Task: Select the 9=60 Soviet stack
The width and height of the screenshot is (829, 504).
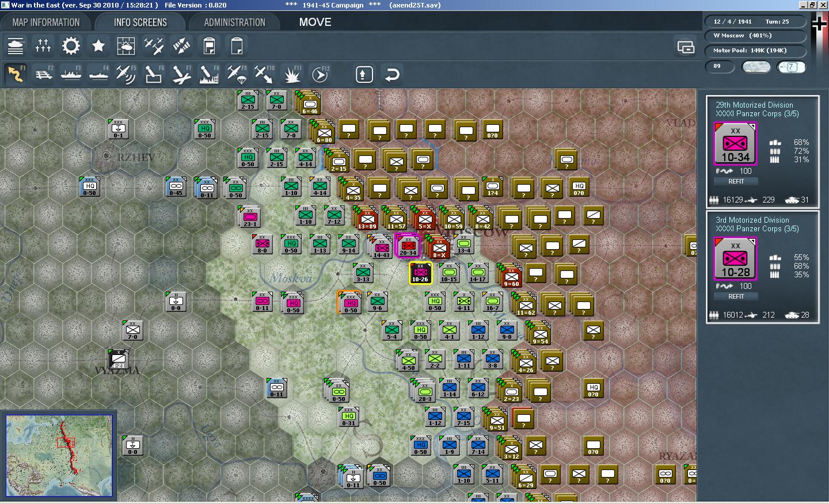Action: point(511,276)
